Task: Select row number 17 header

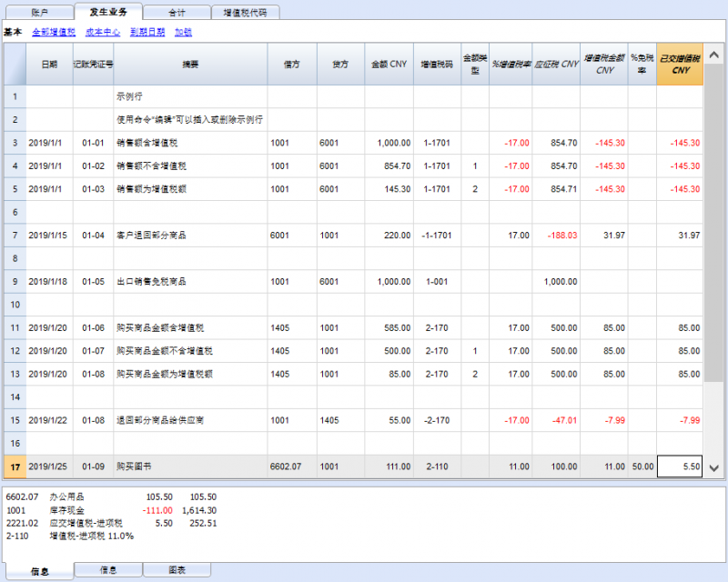Action: 15,467
